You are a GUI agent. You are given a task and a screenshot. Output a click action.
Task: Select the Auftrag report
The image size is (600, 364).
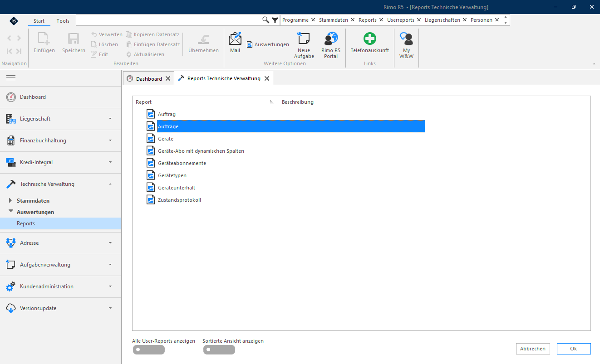(x=167, y=114)
